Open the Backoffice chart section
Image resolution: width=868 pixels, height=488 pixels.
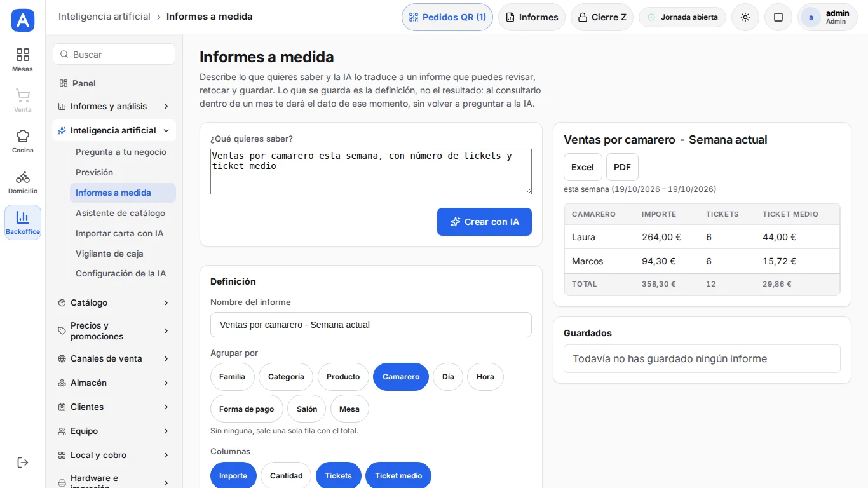tap(23, 222)
